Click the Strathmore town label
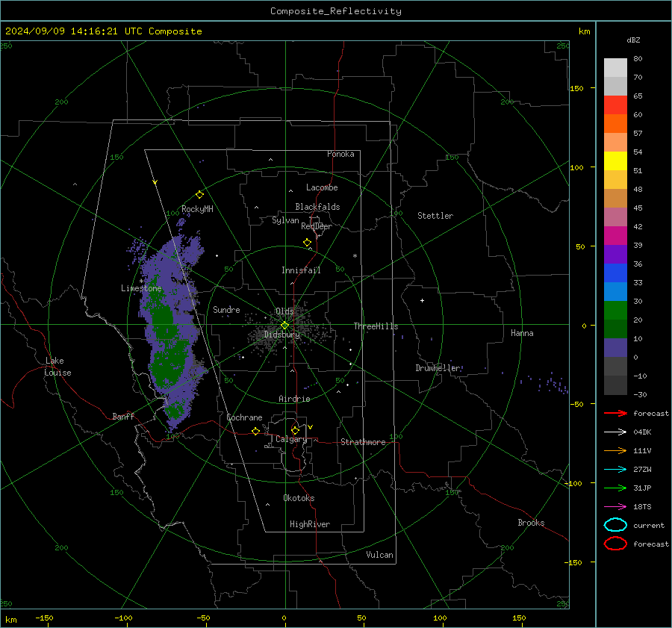 tap(363, 442)
